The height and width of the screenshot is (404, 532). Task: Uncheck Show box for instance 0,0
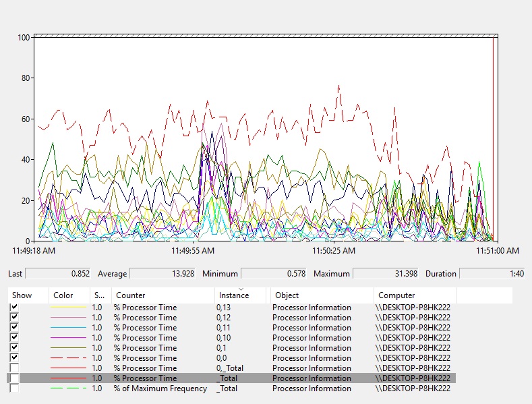[14, 358]
